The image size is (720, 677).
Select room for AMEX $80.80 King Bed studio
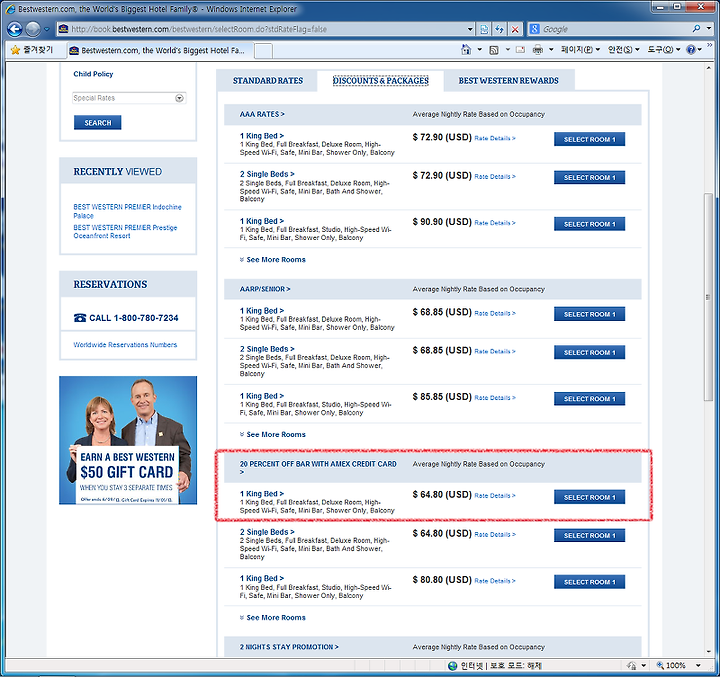589,582
